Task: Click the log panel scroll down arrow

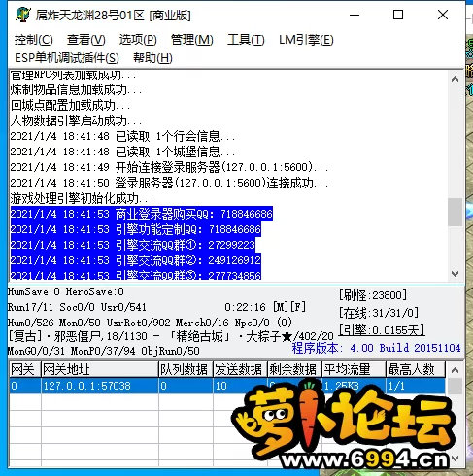Action: [x=455, y=274]
